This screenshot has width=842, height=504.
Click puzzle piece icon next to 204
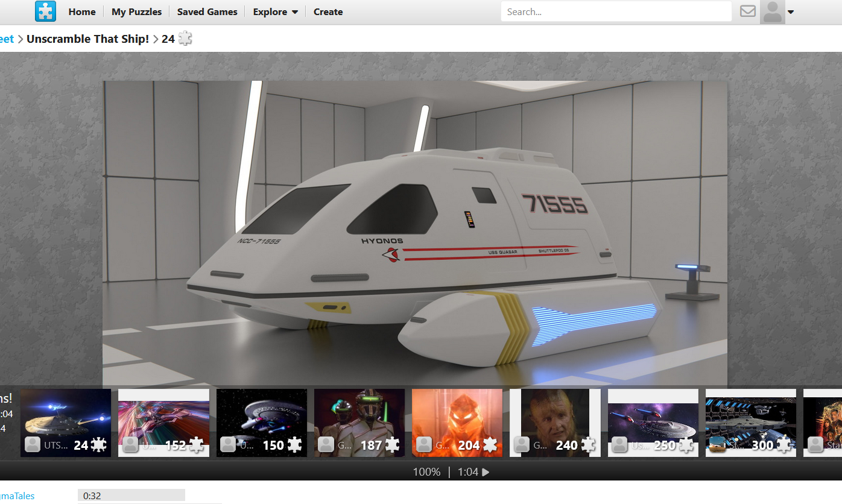click(x=490, y=445)
